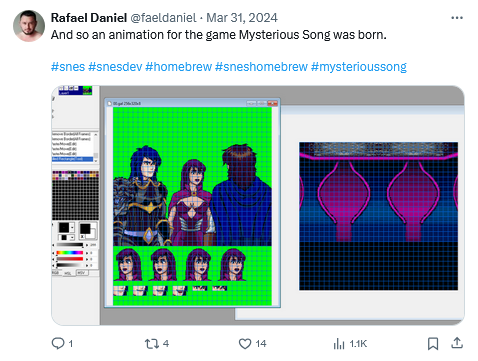
Task: Select the highlighted history list entry
Action: (x=72, y=159)
